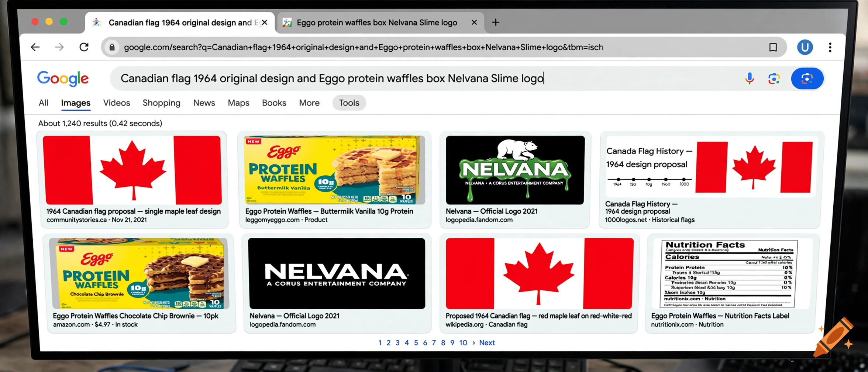Click '1964 Canadian flag proposal — single maple leaf design' title

click(134, 211)
